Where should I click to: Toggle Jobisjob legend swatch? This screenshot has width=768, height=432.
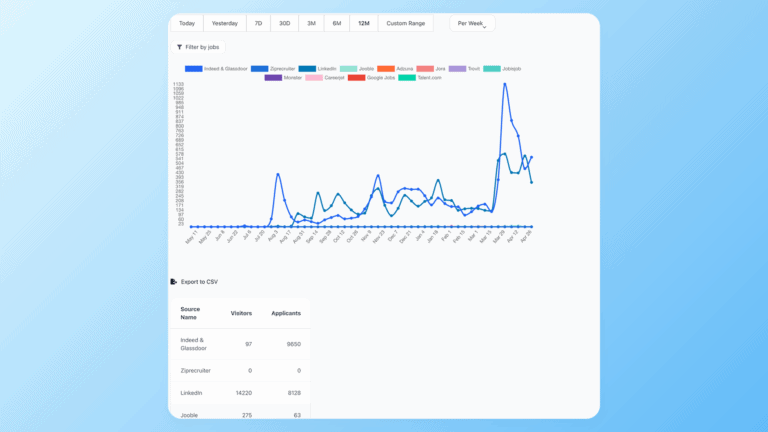coord(492,69)
